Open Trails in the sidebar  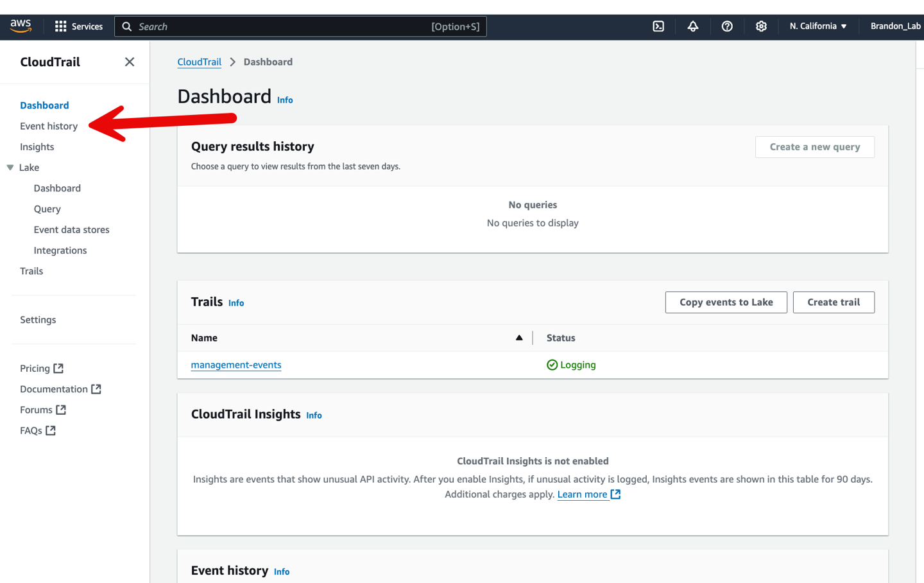(x=31, y=271)
